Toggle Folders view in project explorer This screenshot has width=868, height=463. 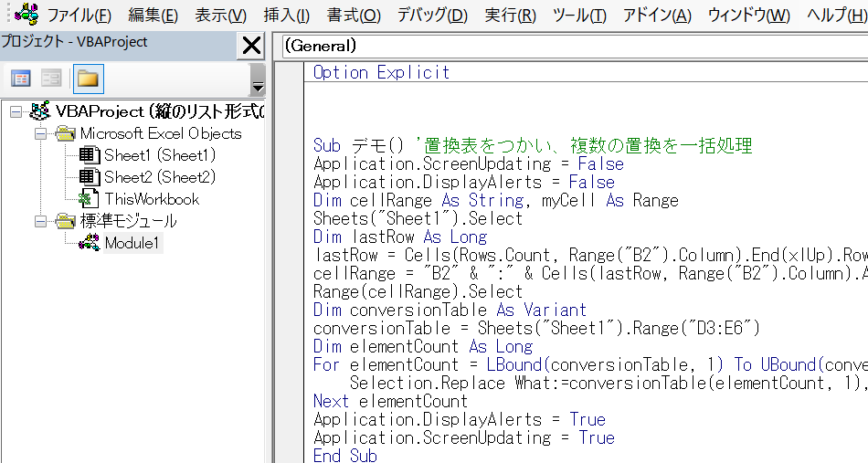tap(88, 79)
